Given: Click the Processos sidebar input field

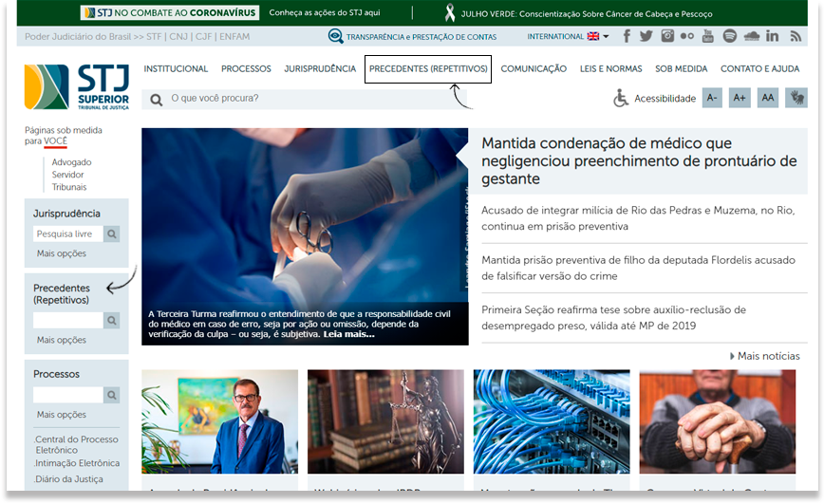Looking at the screenshot, I should 68,395.
